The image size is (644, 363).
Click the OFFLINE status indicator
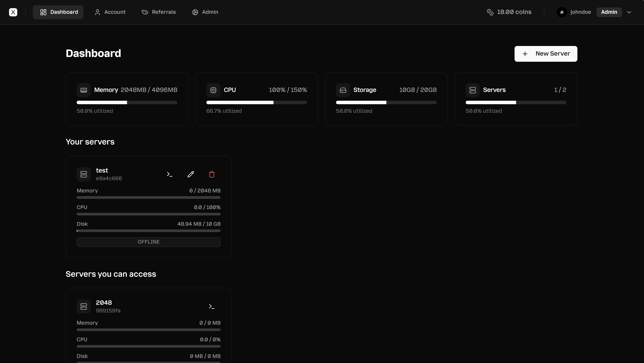point(149,242)
